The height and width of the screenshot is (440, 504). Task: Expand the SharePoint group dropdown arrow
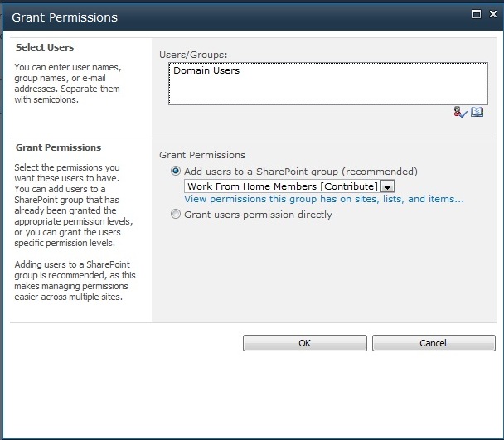click(387, 186)
